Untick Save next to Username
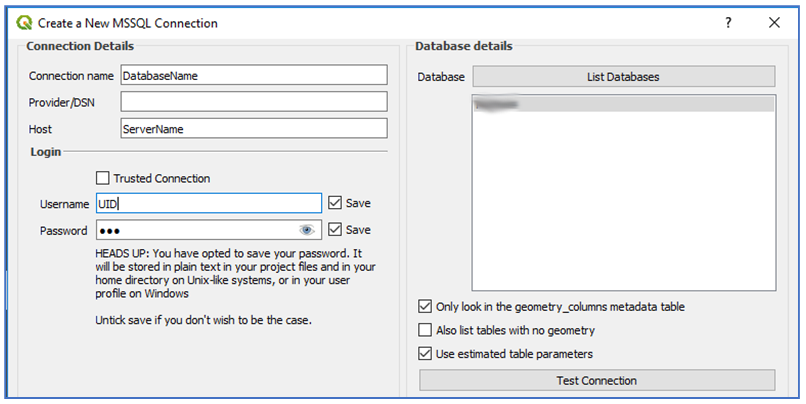 tap(335, 203)
